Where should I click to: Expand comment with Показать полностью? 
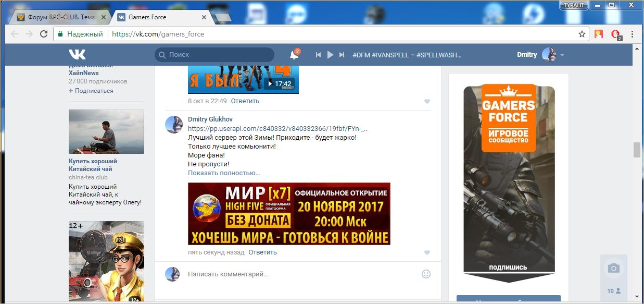(224, 173)
